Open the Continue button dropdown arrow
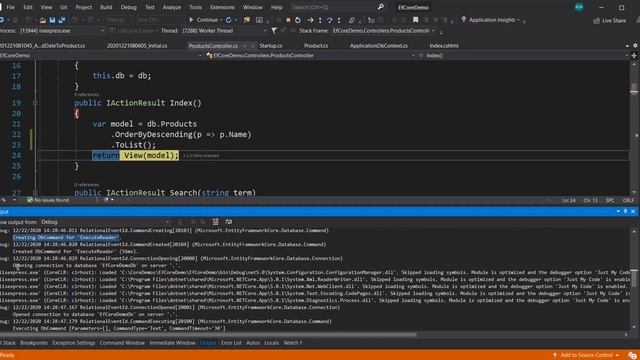The width and height of the screenshot is (640, 360). coord(221,20)
